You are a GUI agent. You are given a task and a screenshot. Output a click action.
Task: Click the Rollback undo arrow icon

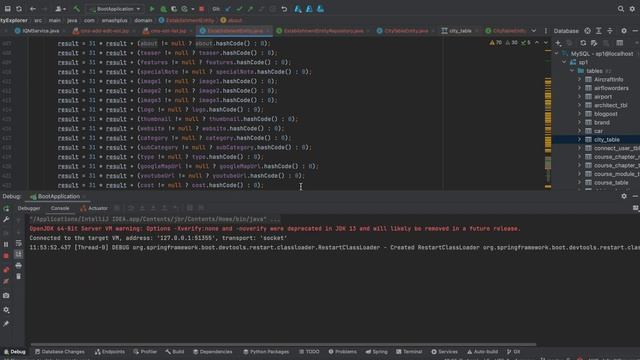point(284,9)
